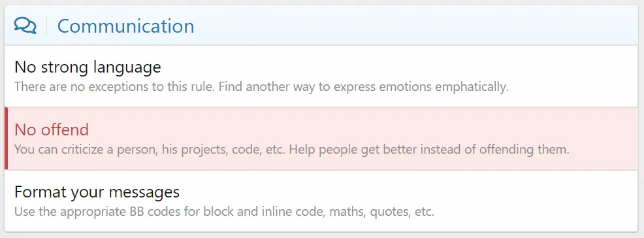The image size is (644, 238).
Task: Click 'Help people get better' sentence
Action: [359, 149]
